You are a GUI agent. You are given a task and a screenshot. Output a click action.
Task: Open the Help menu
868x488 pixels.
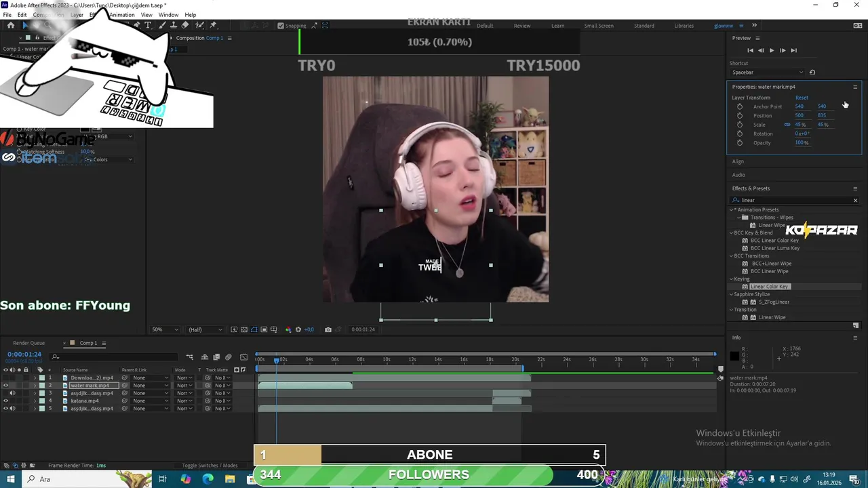191,15
